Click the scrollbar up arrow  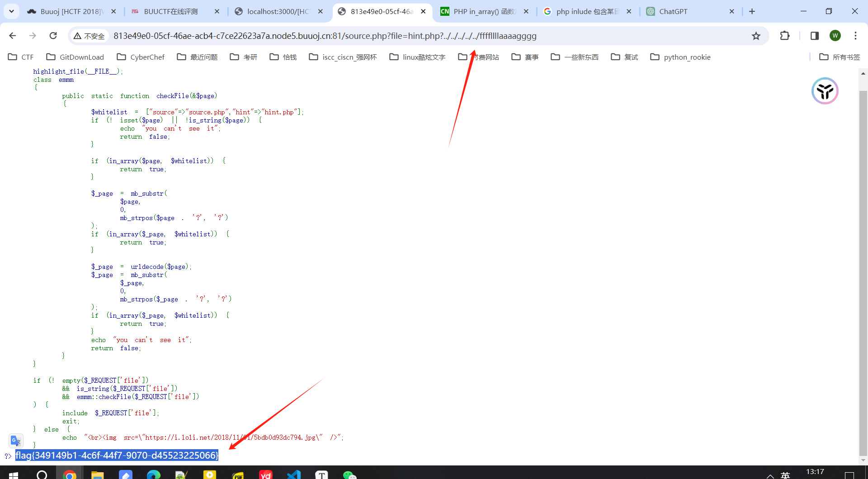(863, 73)
